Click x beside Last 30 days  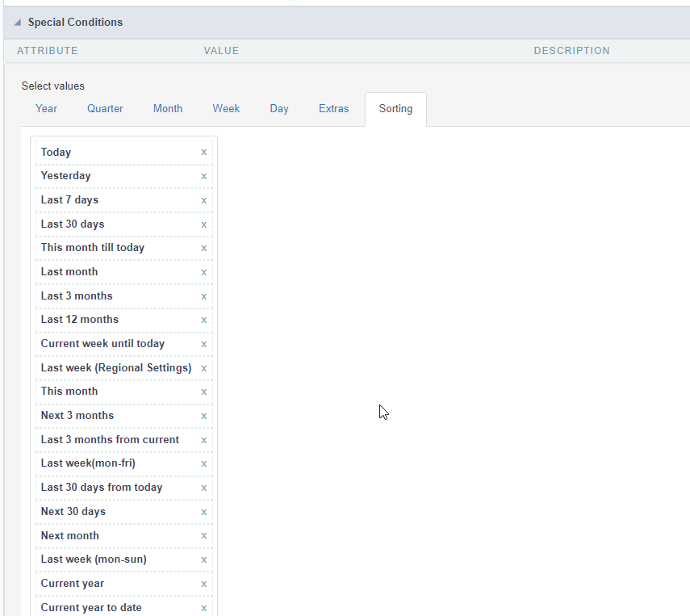pyautogui.click(x=203, y=224)
